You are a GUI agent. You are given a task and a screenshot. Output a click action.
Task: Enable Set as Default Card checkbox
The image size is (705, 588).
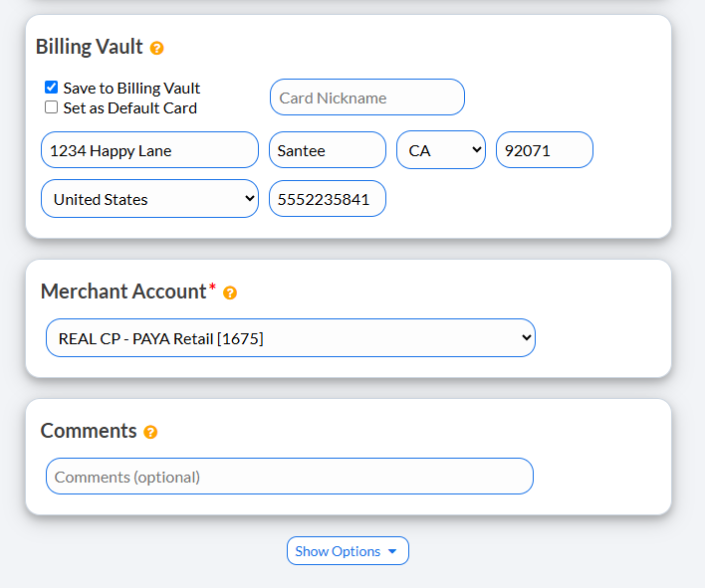(51, 106)
